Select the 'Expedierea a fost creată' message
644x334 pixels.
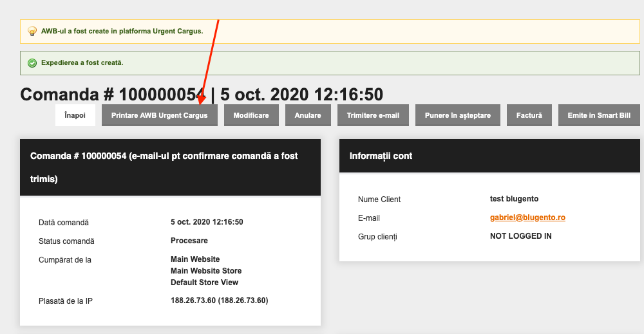pyautogui.click(x=82, y=63)
